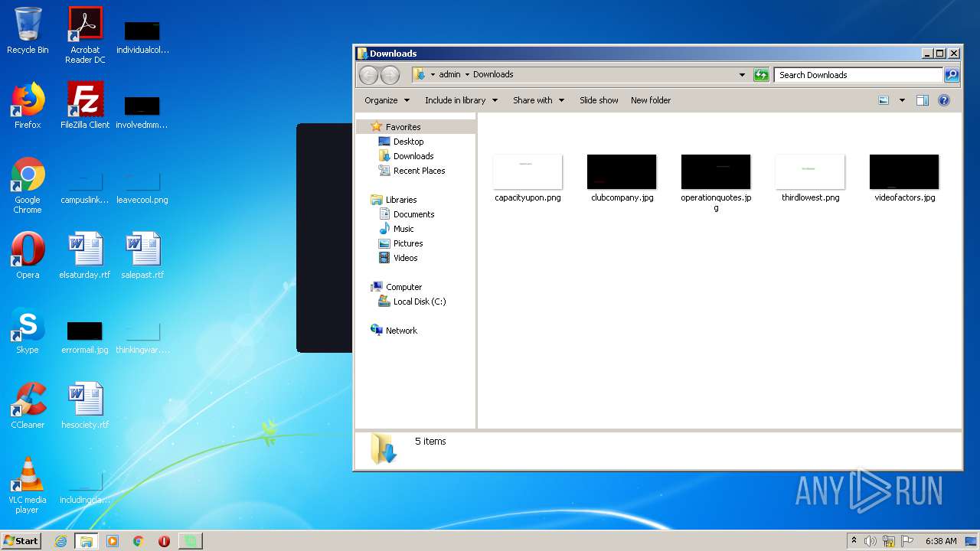Select the thinkingwar desktop file
The height and width of the screenshot is (551, 980).
pos(142,337)
